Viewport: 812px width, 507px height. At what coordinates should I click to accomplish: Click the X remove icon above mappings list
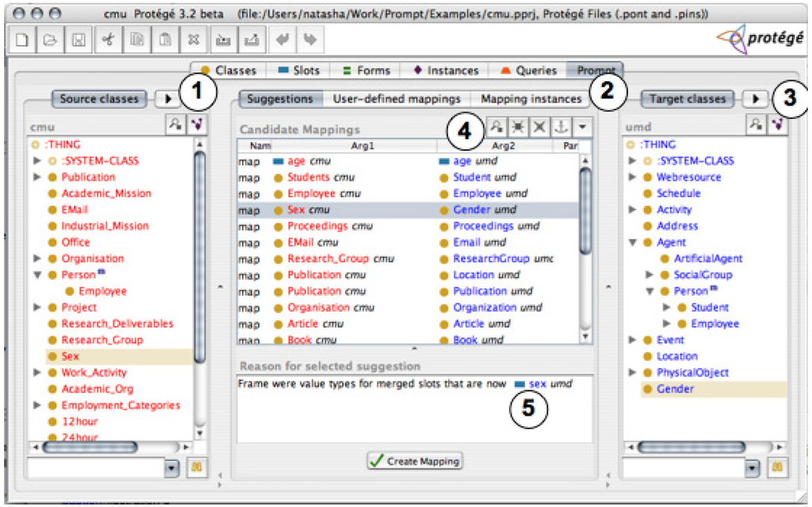(x=539, y=126)
